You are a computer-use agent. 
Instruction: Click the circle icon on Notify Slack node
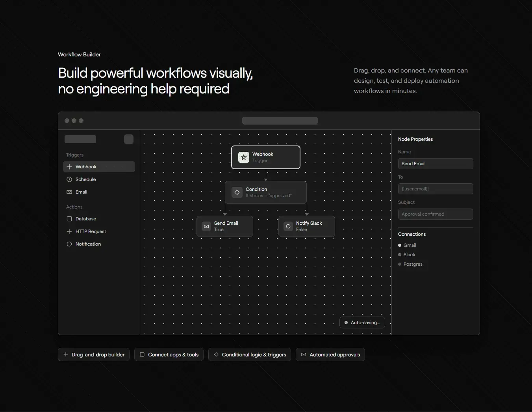pyautogui.click(x=288, y=226)
